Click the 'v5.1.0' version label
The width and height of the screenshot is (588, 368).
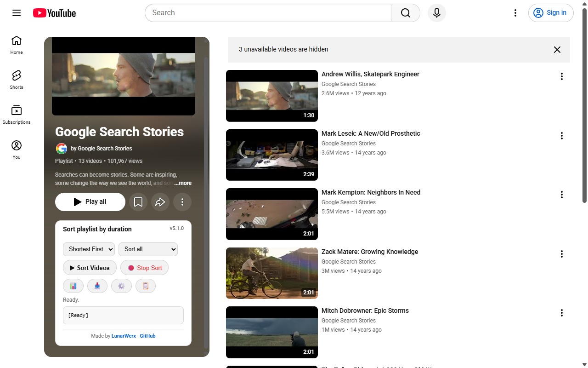pyautogui.click(x=177, y=228)
